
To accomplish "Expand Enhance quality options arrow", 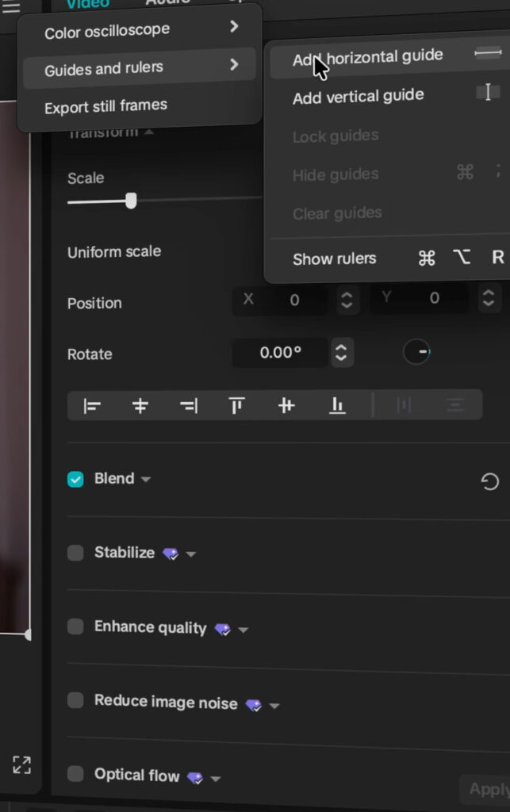I will [x=243, y=630].
